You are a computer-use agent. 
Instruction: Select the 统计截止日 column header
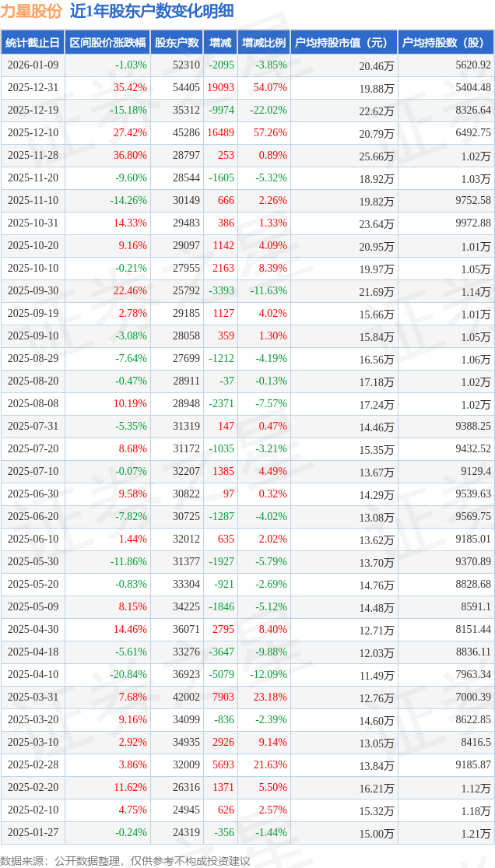[33, 43]
